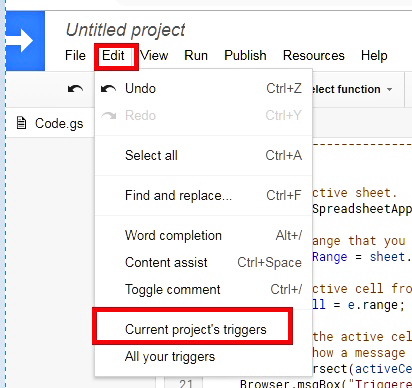Click the e.range; code text
Image resolution: width=412 pixels, height=388 pixels.
click(376, 305)
